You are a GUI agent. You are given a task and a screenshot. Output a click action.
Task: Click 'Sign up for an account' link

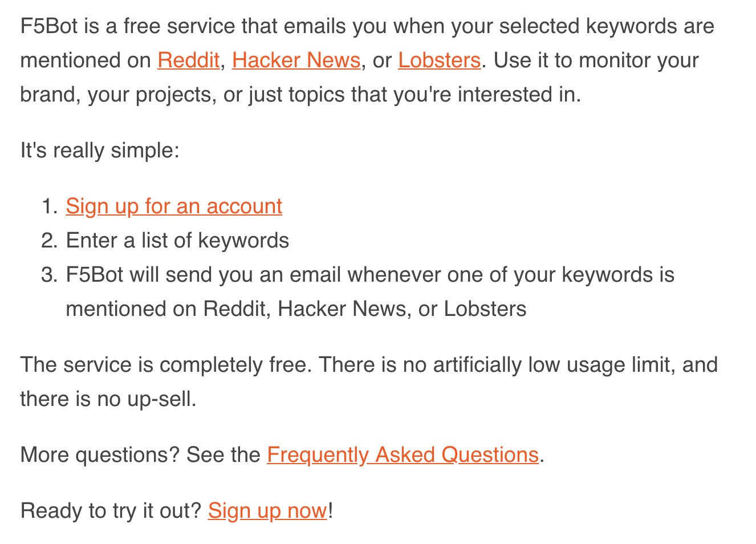click(x=174, y=206)
